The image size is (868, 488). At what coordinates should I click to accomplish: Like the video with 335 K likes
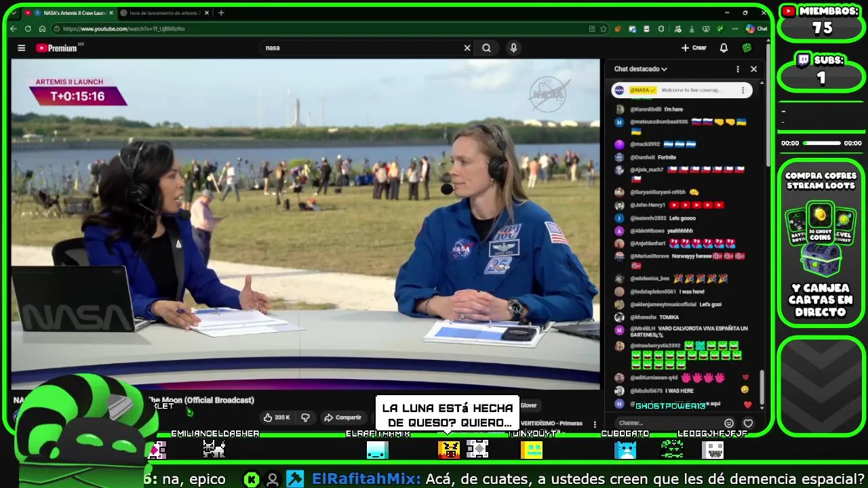[277, 418]
